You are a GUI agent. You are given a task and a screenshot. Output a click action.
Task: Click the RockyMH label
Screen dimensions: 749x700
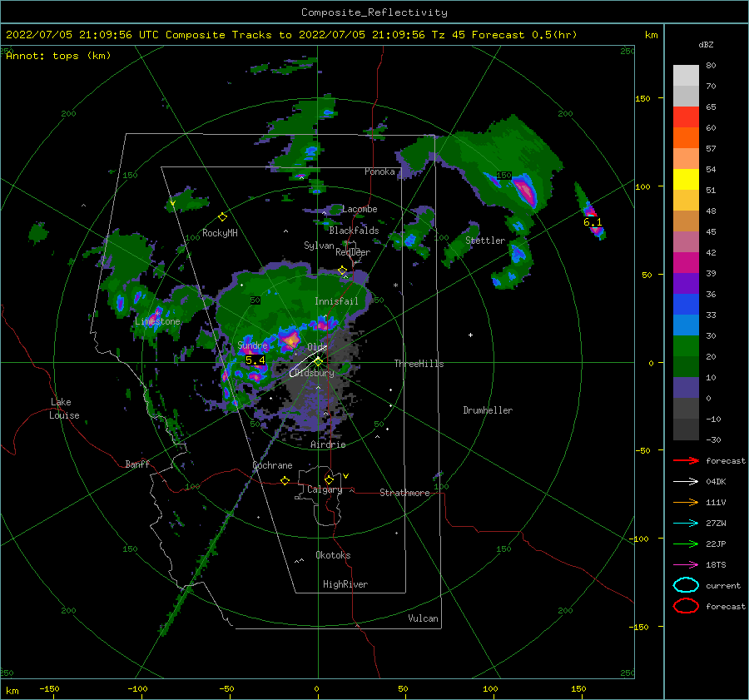point(220,233)
